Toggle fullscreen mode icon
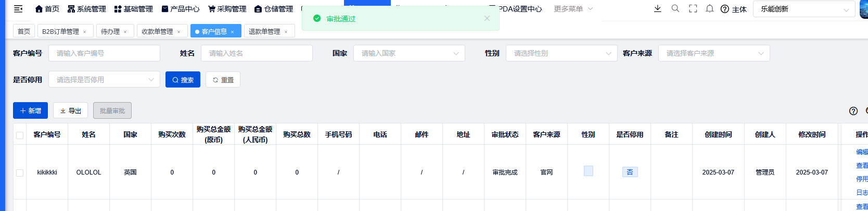868x211 pixels. point(693,9)
